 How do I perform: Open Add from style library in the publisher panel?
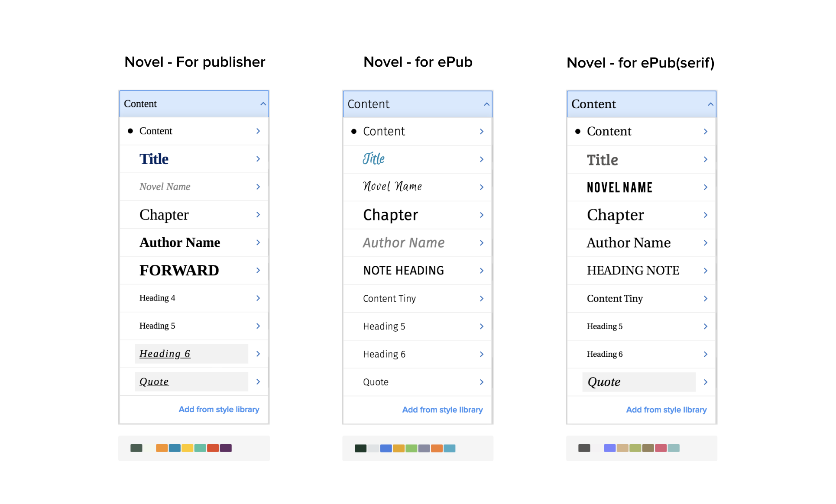click(219, 409)
